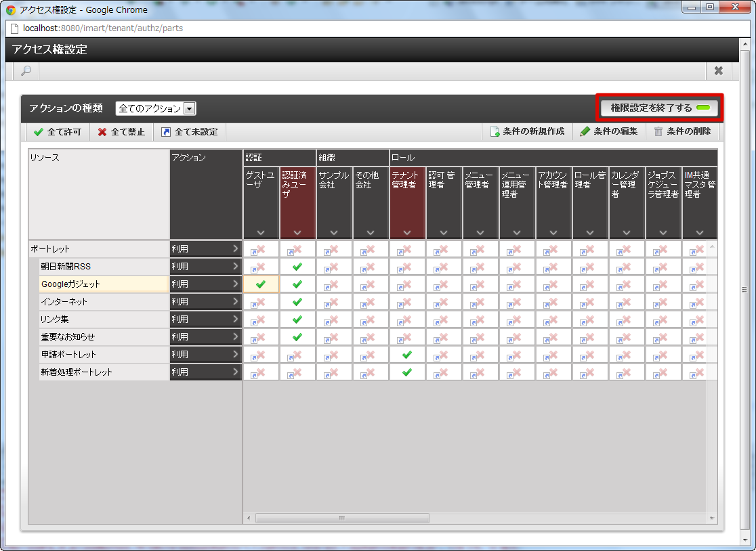Viewport: 756px width, 551px height.
Task: Toggle 認証済みユーザ permission for インターネット
Action: point(297,301)
